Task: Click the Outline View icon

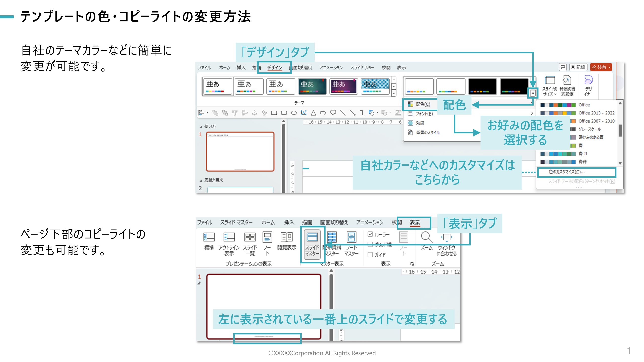Action: [x=229, y=237]
